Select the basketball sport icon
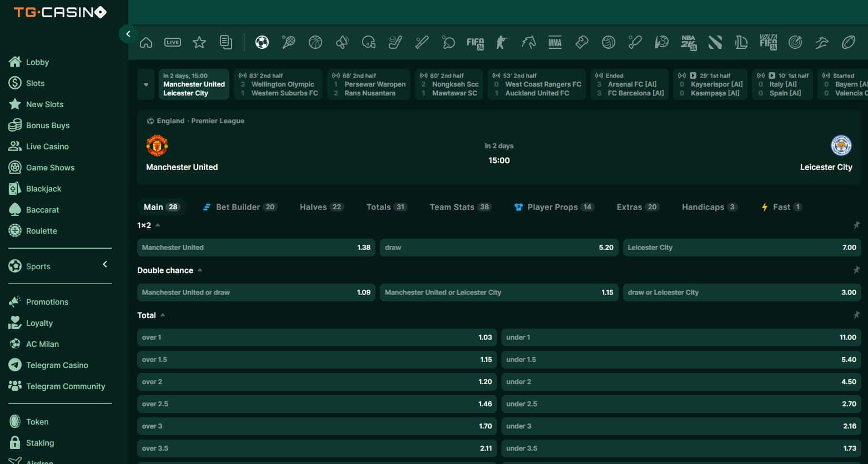Screen dimensions: 868x464 315,42
